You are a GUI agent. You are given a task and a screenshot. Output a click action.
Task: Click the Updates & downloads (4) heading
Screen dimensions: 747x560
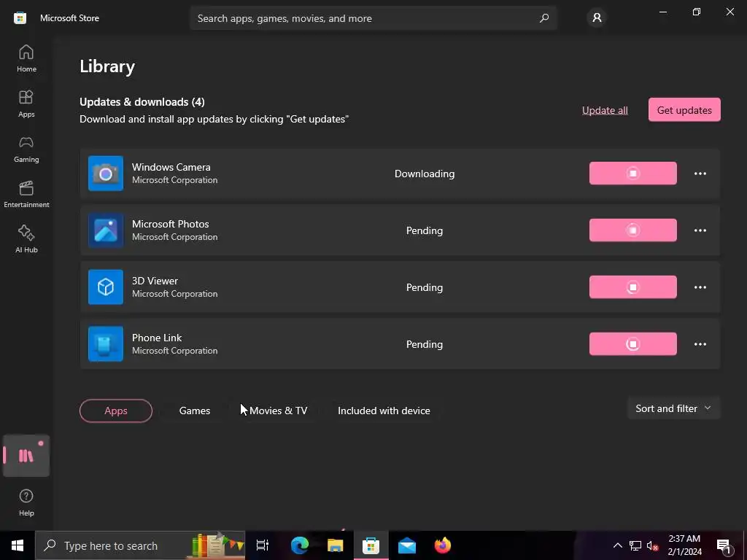click(x=142, y=102)
